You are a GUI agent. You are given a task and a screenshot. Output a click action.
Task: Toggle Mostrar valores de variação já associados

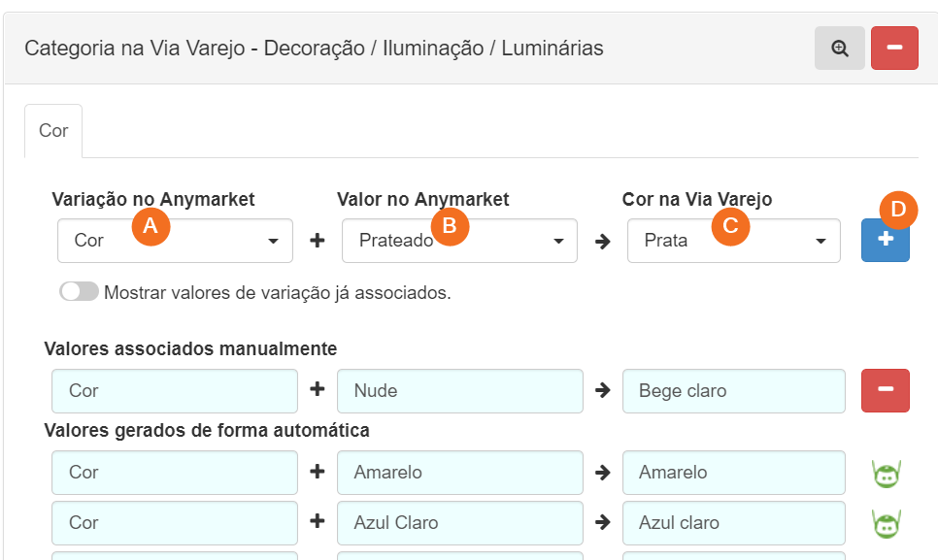tap(79, 292)
